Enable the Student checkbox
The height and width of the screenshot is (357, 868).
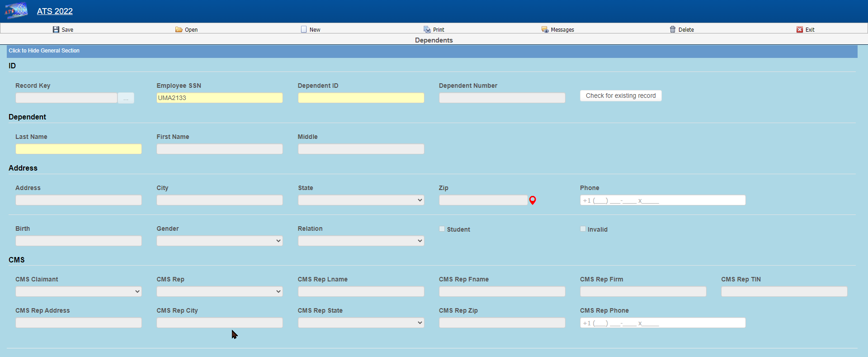click(442, 229)
